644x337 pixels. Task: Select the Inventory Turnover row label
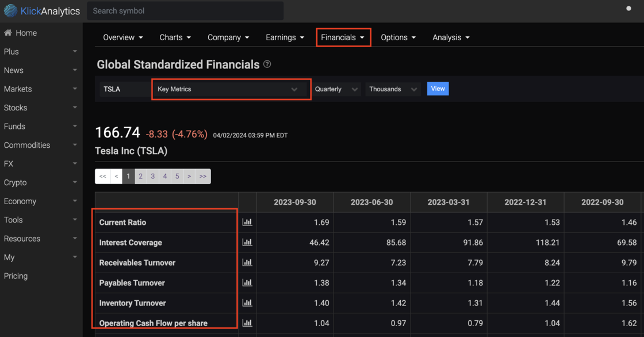[x=133, y=303]
